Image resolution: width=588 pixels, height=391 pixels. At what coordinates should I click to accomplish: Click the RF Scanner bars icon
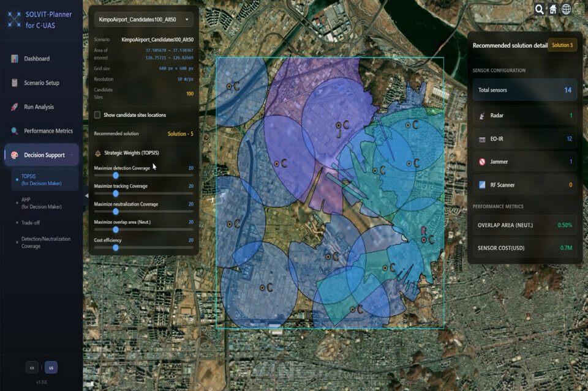(482, 185)
